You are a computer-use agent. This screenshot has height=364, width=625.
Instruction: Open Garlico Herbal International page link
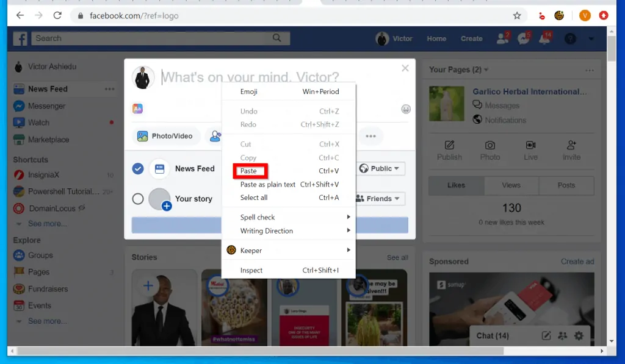pos(530,91)
